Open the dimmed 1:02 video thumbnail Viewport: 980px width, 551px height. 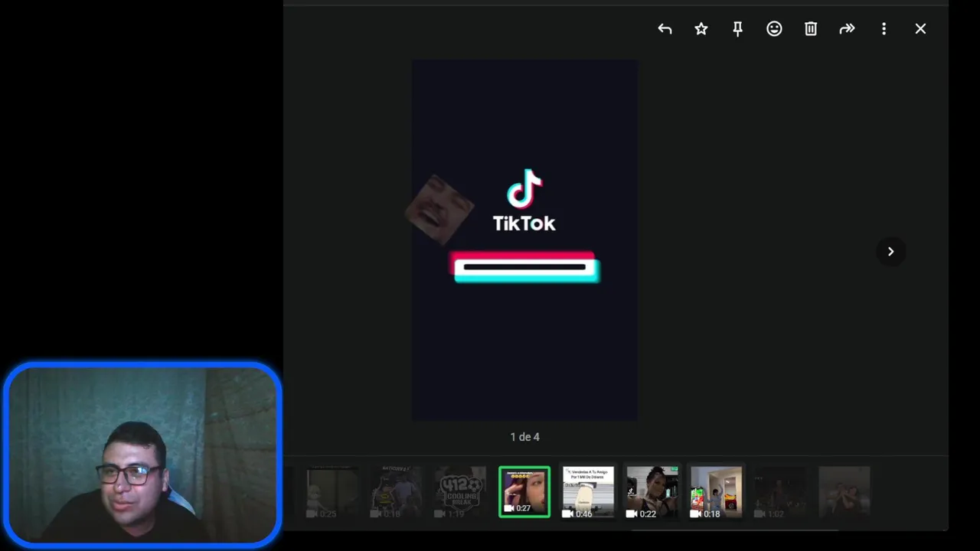[780, 492]
